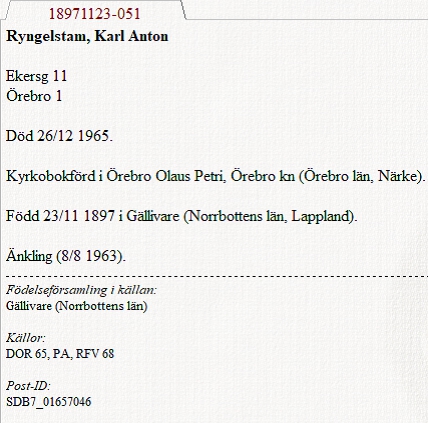Select the Födelseförsamling i källan label
The width and height of the screenshot is (428, 423).
pyautogui.click(x=81, y=290)
